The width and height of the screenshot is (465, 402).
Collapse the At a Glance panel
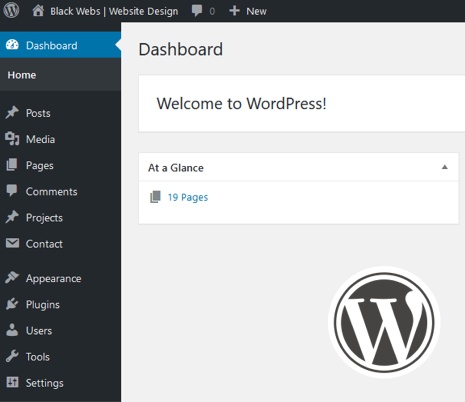(444, 167)
